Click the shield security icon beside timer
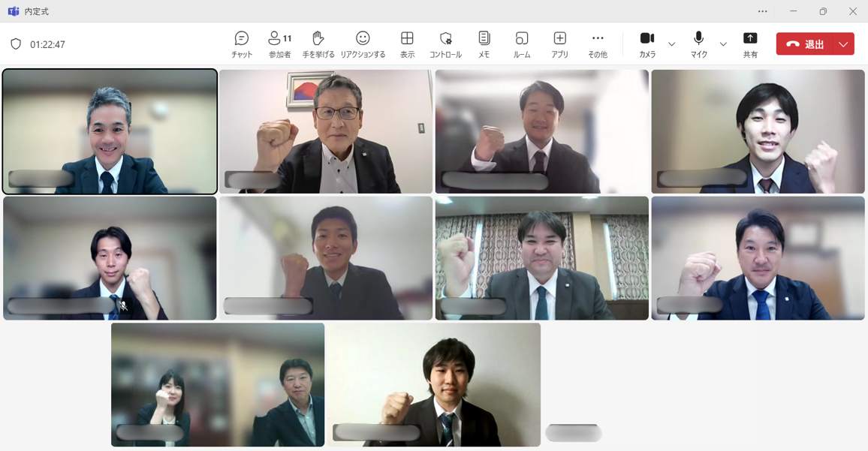Screen dimensions: 868x451 [x=16, y=44]
